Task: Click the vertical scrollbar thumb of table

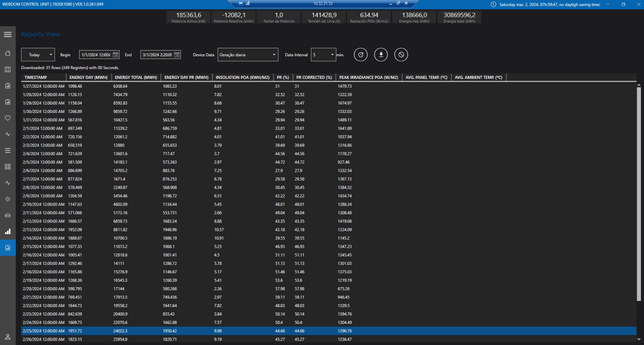Action: [x=639, y=194]
